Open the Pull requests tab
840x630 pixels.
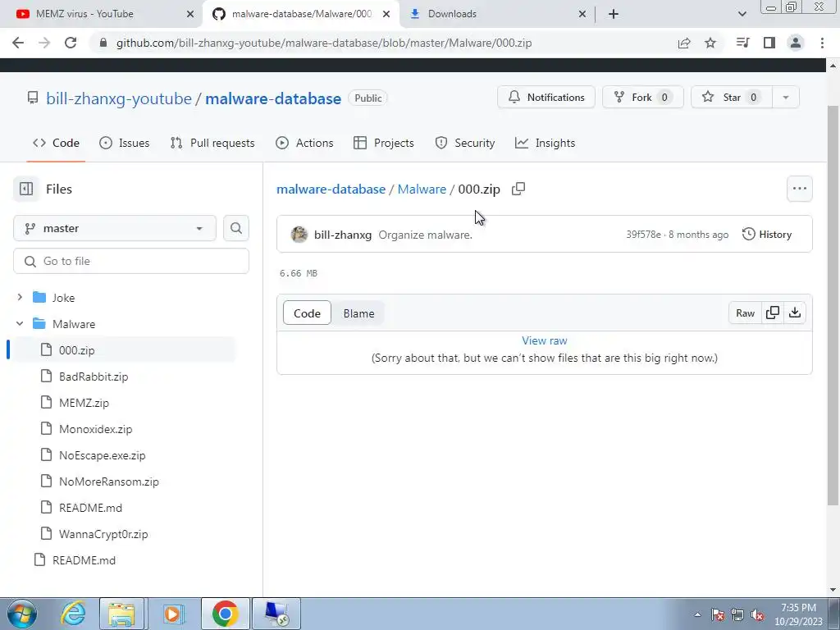[x=212, y=143]
